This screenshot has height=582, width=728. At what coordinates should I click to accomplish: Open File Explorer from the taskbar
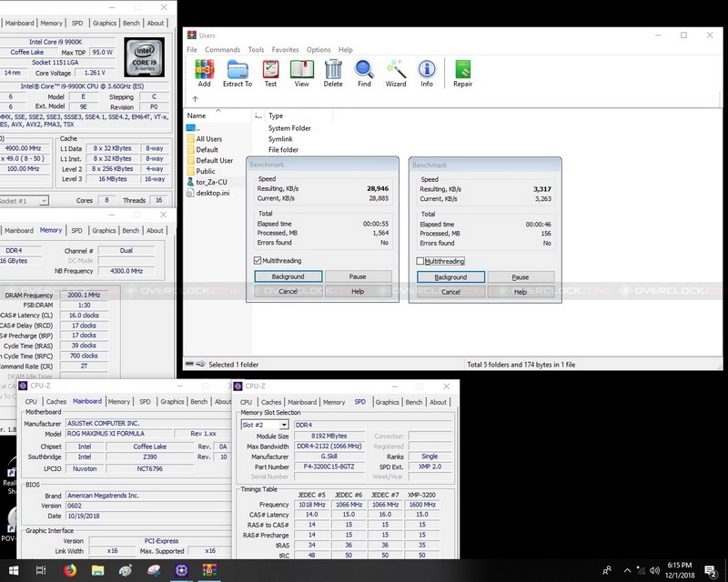(x=98, y=570)
